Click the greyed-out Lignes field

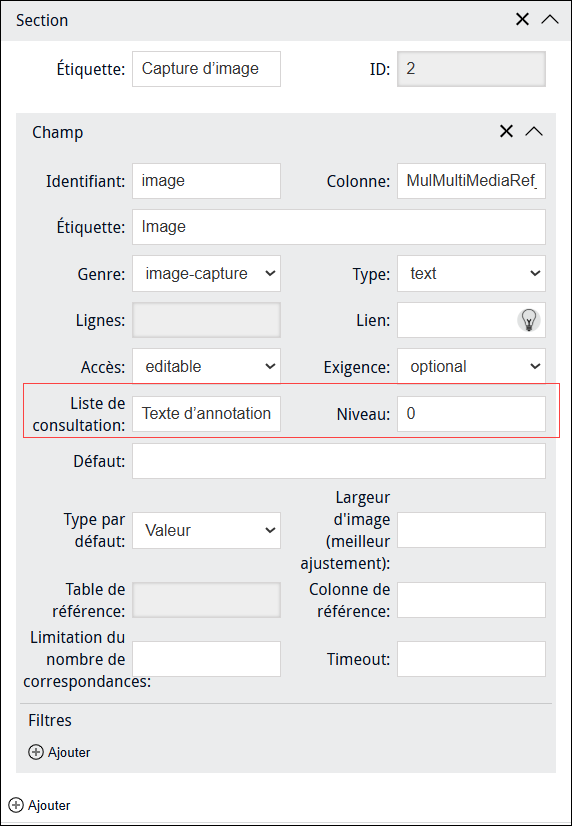[x=206, y=320]
